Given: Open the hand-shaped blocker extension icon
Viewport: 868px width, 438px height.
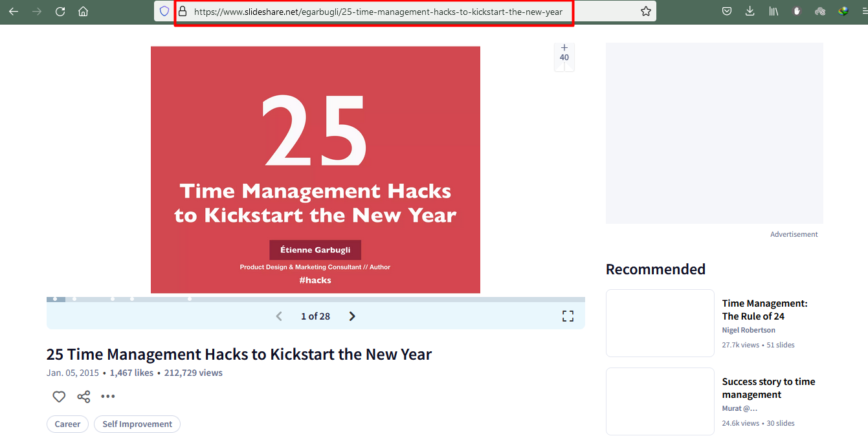Looking at the screenshot, I should click(x=797, y=11).
